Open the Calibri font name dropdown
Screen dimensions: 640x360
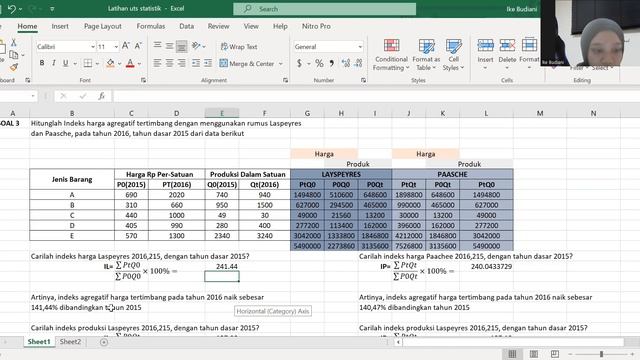(x=93, y=47)
